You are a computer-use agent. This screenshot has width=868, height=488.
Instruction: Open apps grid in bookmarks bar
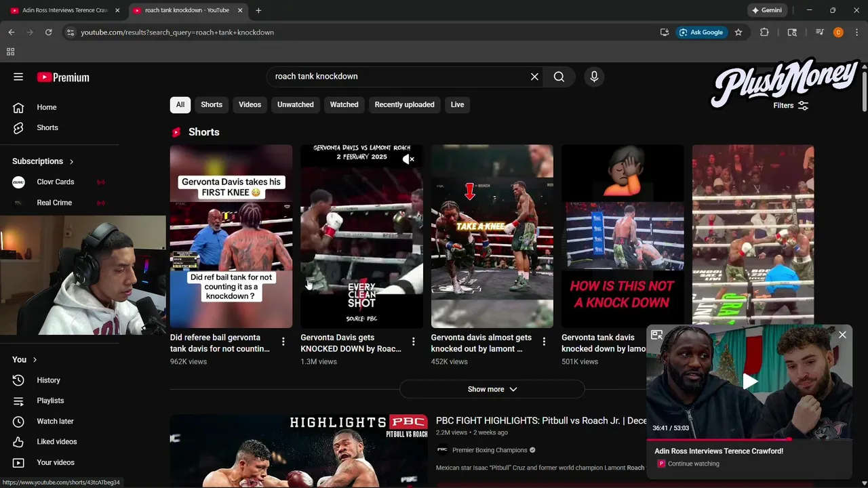tap(10, 52)
